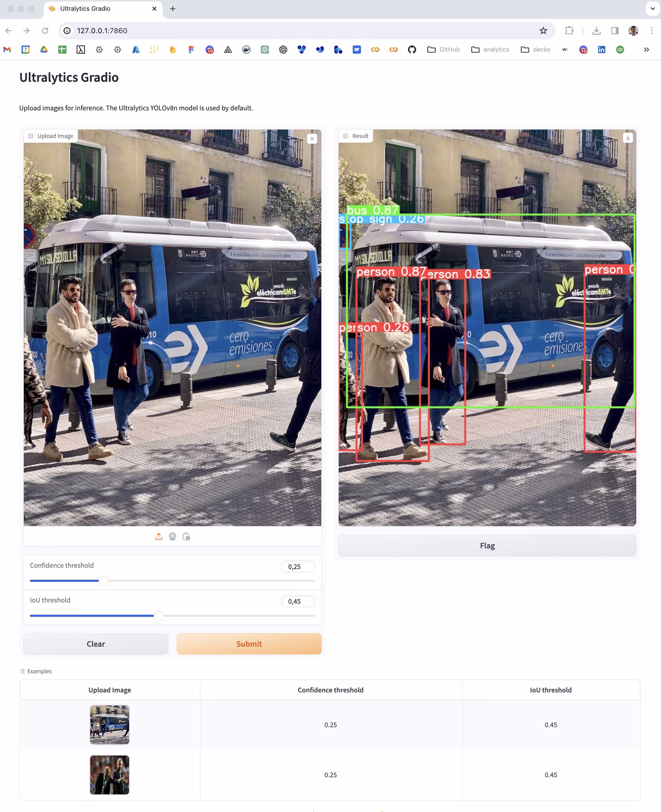This screenshot has width=661, height=812.
Task: Open a new browser tab
Action: tap(173, 8)
